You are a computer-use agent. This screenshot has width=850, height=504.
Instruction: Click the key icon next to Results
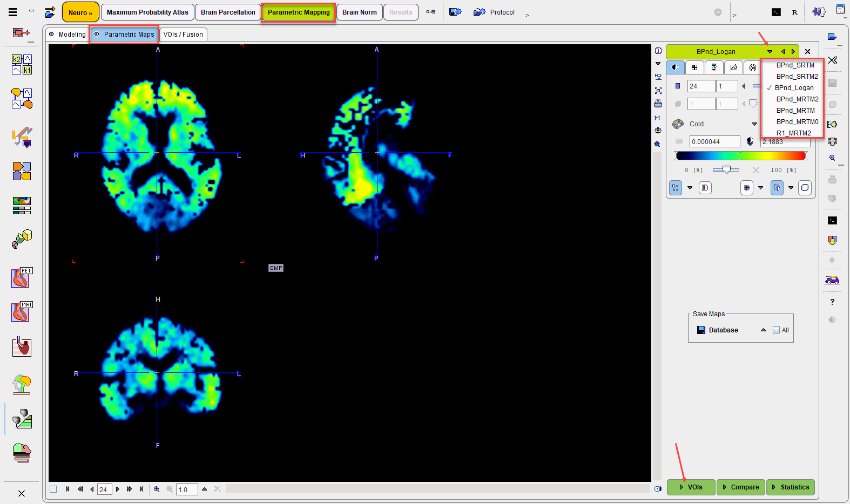(430, 12)
